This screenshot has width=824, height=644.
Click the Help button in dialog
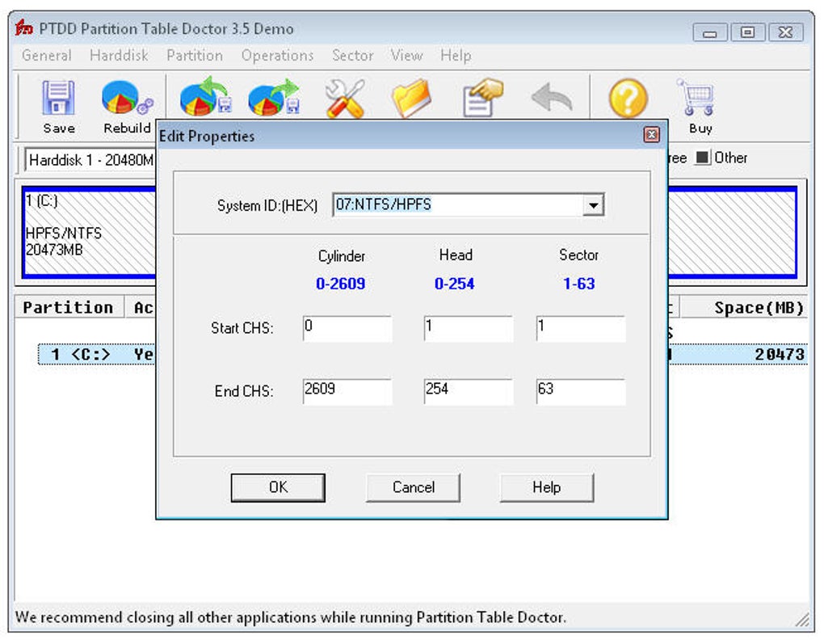click(x=547, y=487)
